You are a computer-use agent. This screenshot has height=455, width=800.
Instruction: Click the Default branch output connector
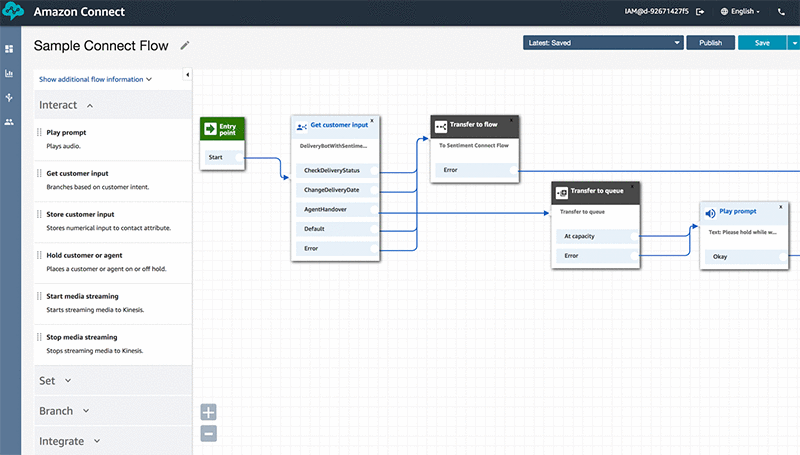374,229
